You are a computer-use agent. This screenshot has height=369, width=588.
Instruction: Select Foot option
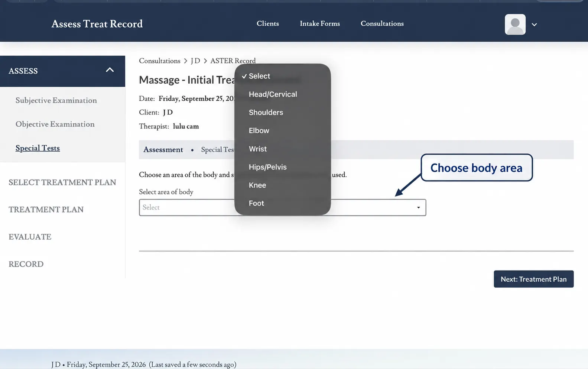point(256,203)
